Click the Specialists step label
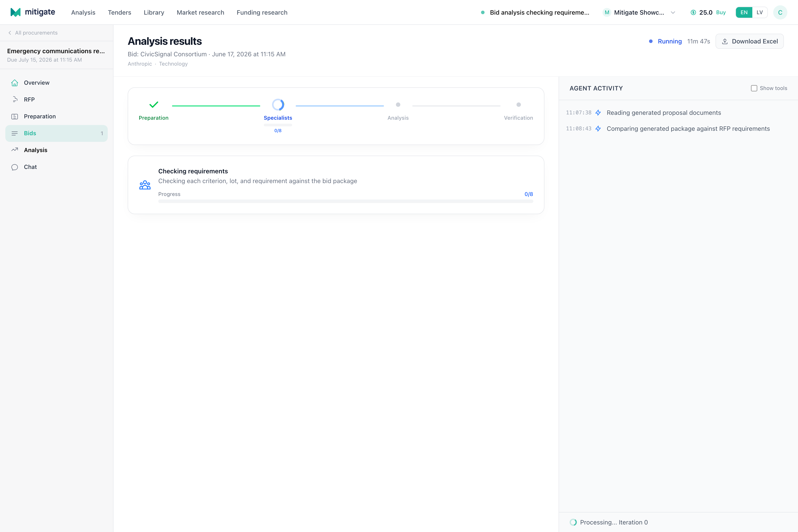Screen dimensions: 798x532 [x=278, y=118]
